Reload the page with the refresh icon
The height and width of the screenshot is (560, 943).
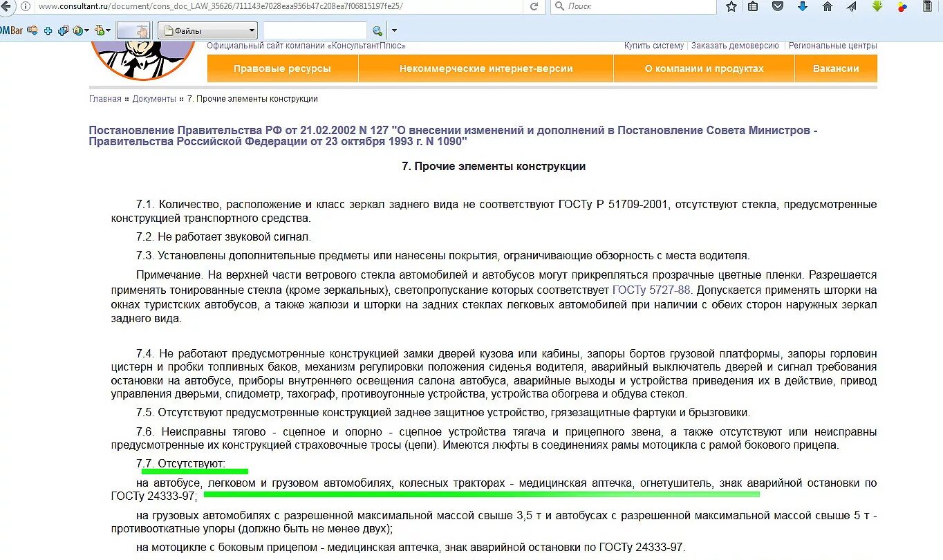point(534,6)
